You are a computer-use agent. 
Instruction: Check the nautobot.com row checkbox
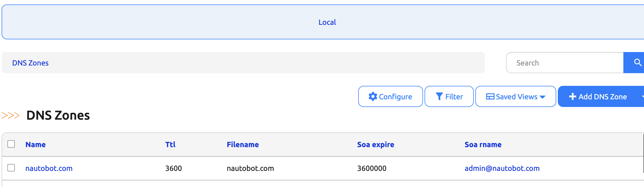(11, 168)
